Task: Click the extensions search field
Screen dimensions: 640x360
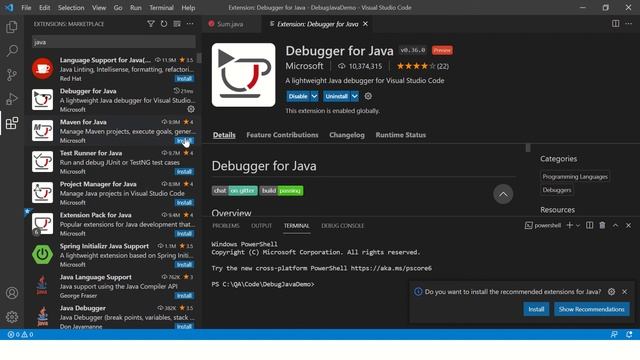Action: coord(114,42)
